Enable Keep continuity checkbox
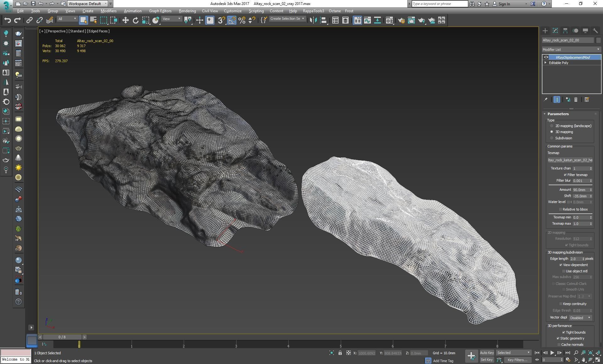 coord(561,304)
